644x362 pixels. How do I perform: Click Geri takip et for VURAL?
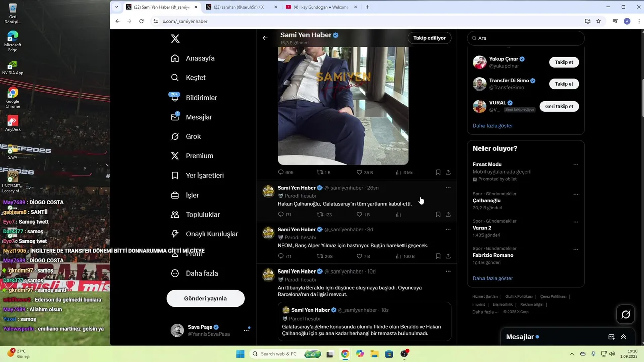point(559,106)
